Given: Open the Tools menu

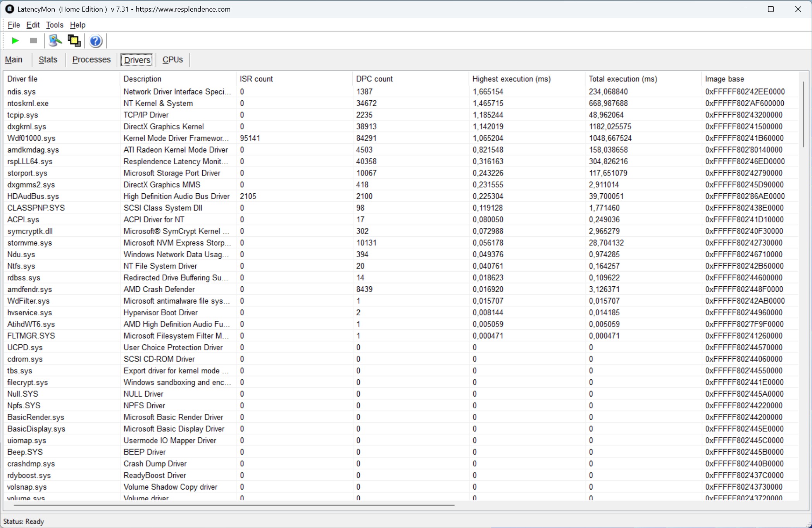Looking at the screenshot, I should tap(55, 25).
